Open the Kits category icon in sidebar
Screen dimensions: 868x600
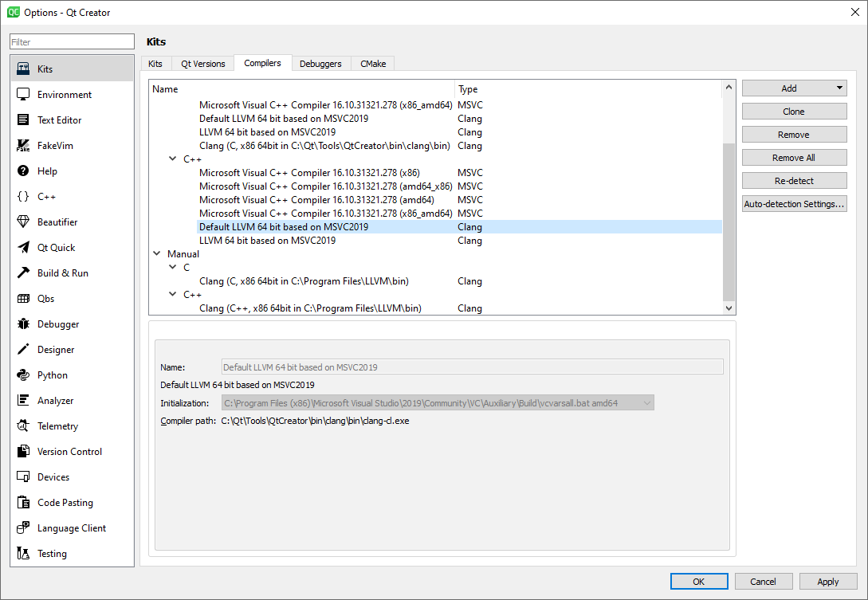pyautogui.click(x=23, y=69)
